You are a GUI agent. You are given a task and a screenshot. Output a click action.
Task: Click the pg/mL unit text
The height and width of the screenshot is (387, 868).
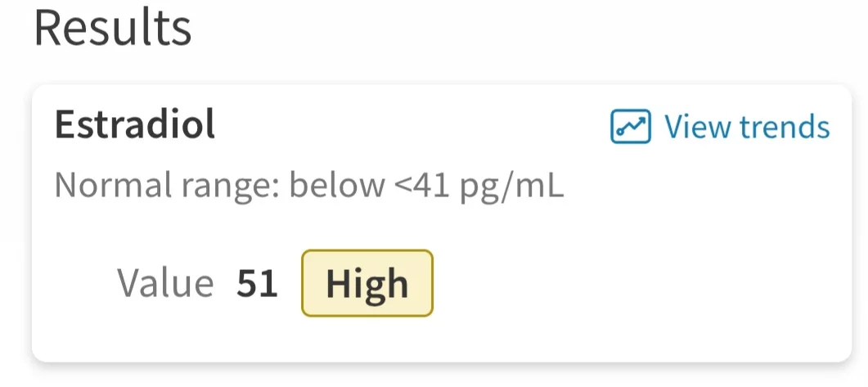(x=511, y=187)
